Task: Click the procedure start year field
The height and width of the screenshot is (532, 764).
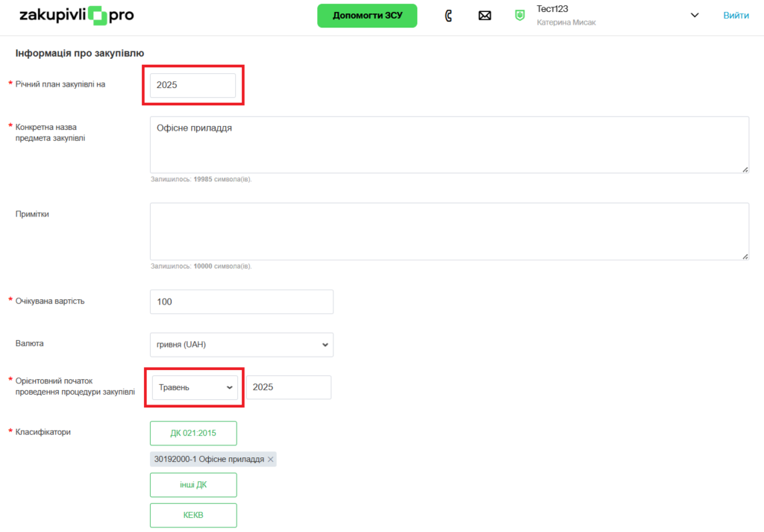Action: (289, 388)
